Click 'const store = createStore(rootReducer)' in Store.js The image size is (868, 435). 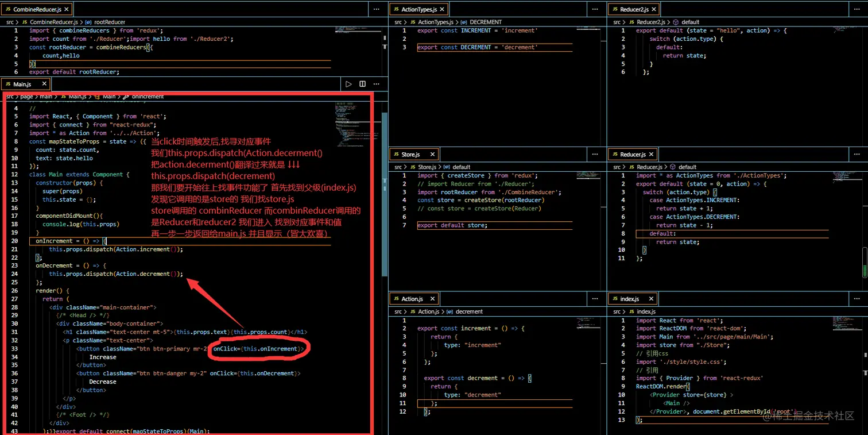(481, 200)
